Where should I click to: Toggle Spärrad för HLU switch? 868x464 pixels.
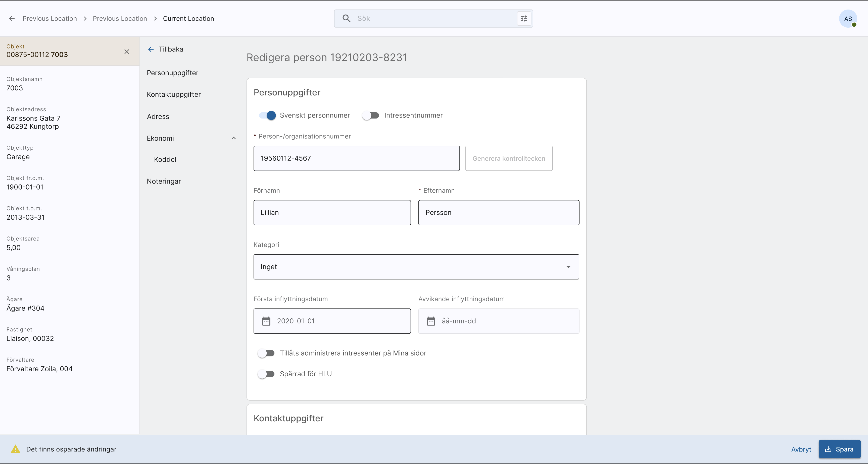tap(266, 374)
